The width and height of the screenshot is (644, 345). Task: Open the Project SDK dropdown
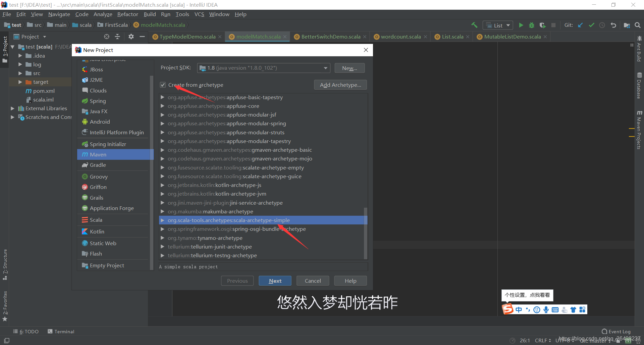click(x=325, y=68)
